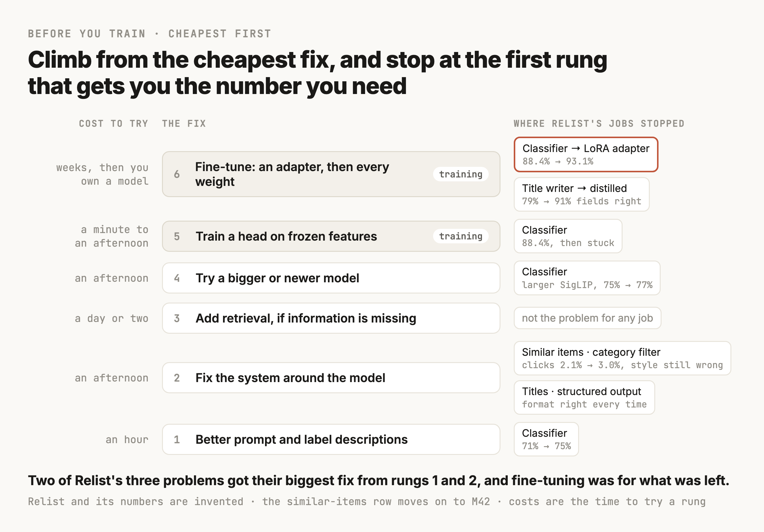
Task: Click the 'THE FIX' column header
Action: pos(184,124)
